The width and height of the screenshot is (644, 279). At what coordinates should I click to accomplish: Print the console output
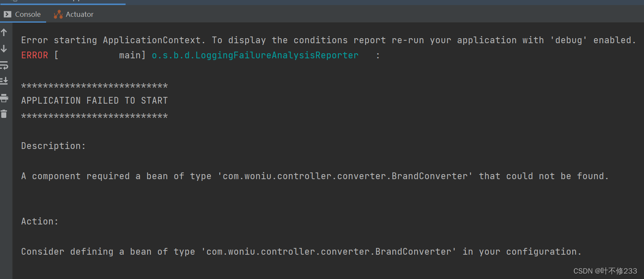pos(4,98)
